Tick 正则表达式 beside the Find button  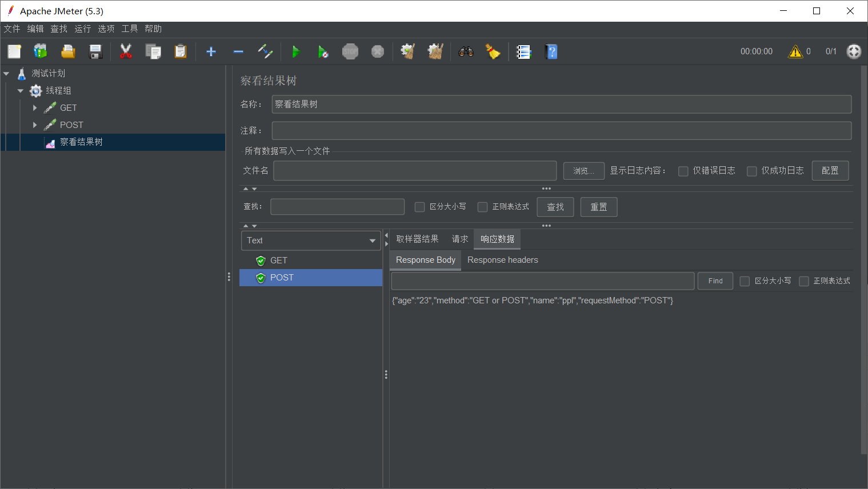coord(804,281)
